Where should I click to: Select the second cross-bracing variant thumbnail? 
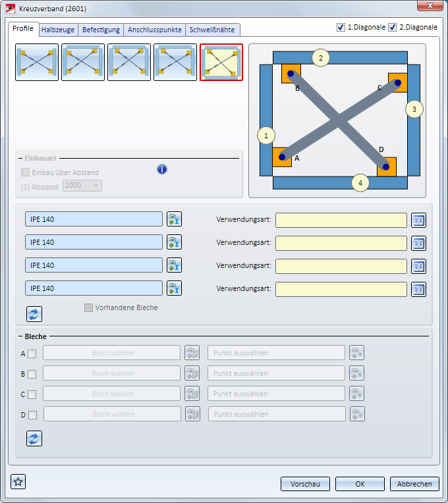83,63
